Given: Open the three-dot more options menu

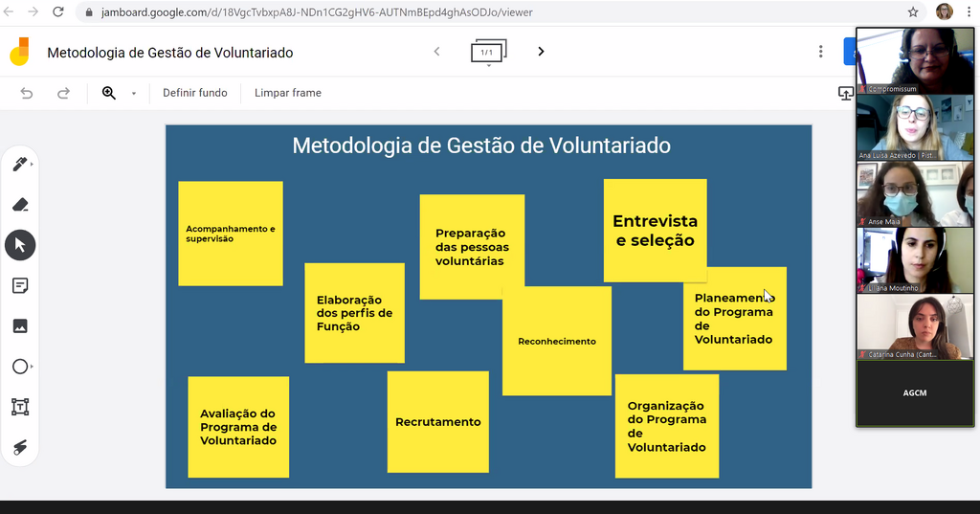Looking at the screenshot, I should pyautogui.click(x=820, y=52).
